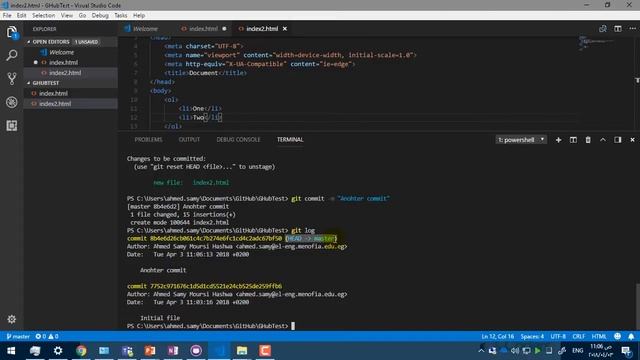Open the Selection menu
This screenshot has height=360, width=640.
[44, 16]
